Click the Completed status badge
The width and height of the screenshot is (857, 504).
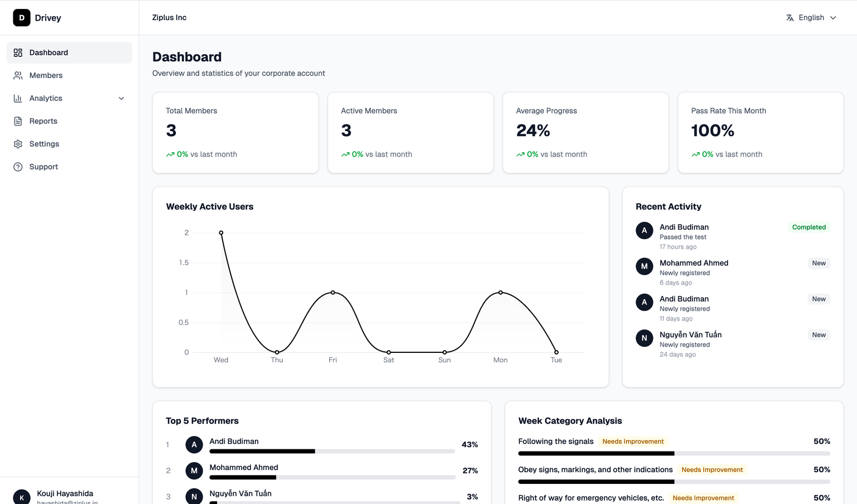pos(808,227)
